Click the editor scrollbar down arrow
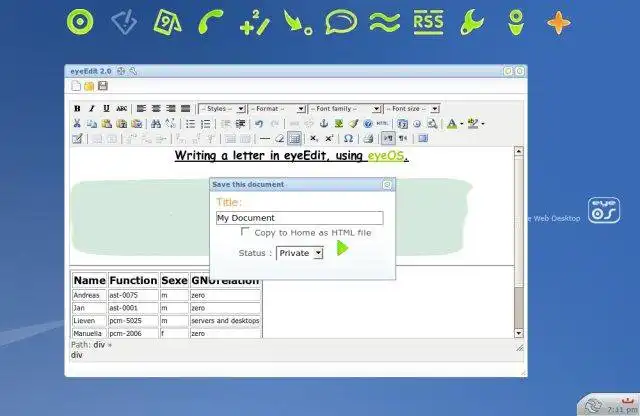The width and height of the screenshot is (640, 416). click(518, 333)
